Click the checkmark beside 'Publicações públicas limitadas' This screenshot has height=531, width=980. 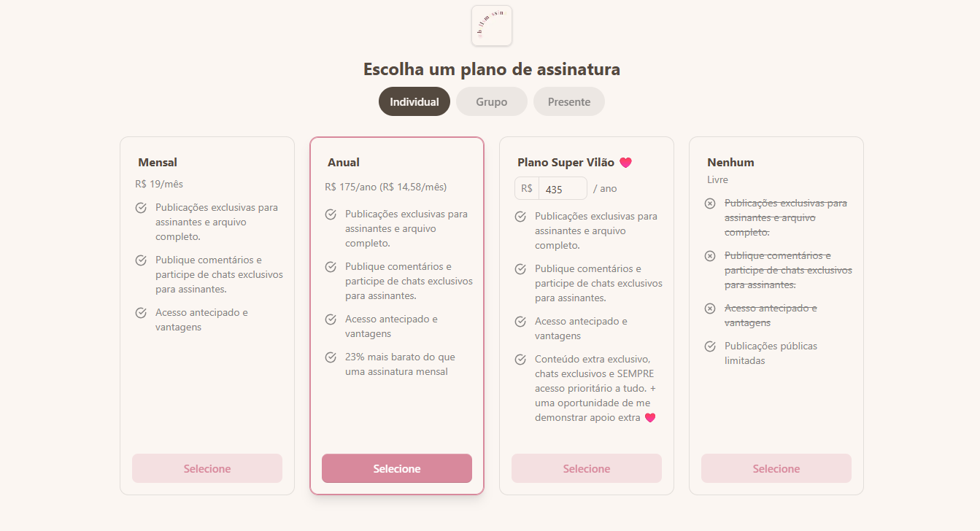coord(710,346)
